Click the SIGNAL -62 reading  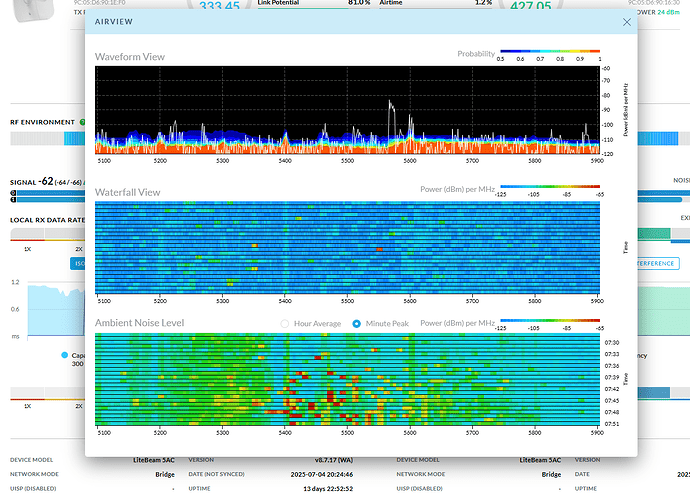[47, 181]
